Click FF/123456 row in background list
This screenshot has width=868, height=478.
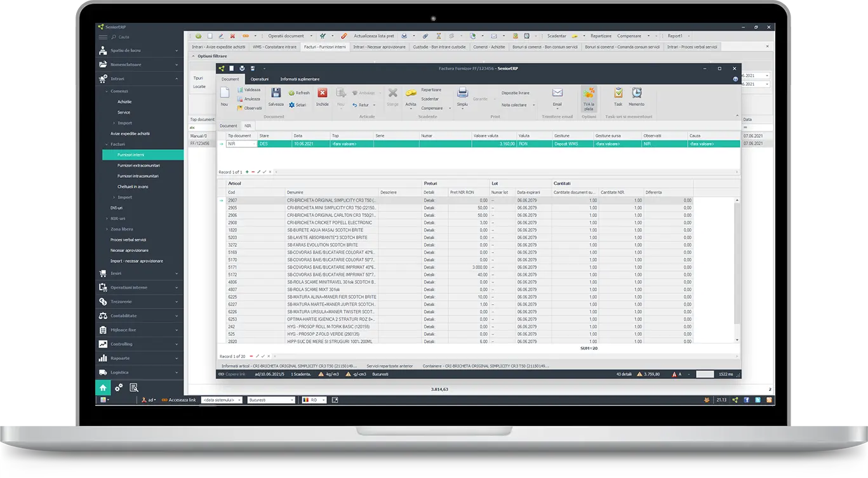pos(202,143)
